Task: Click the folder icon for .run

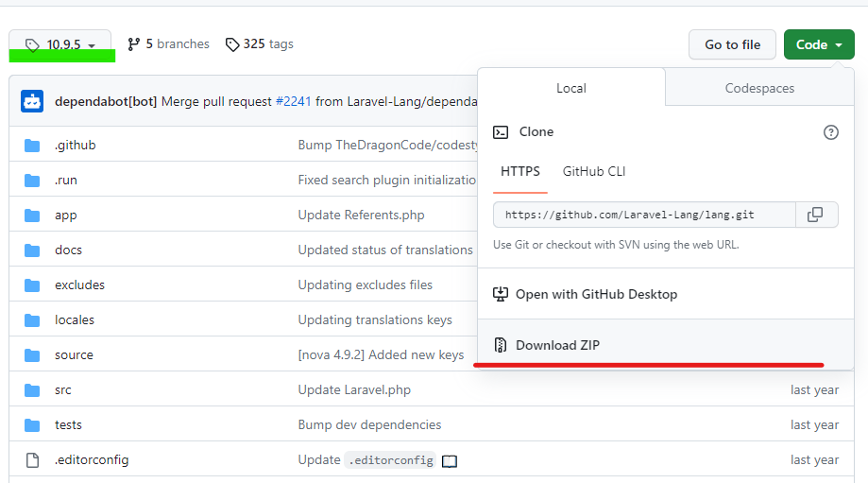Action: pos(32,181)
